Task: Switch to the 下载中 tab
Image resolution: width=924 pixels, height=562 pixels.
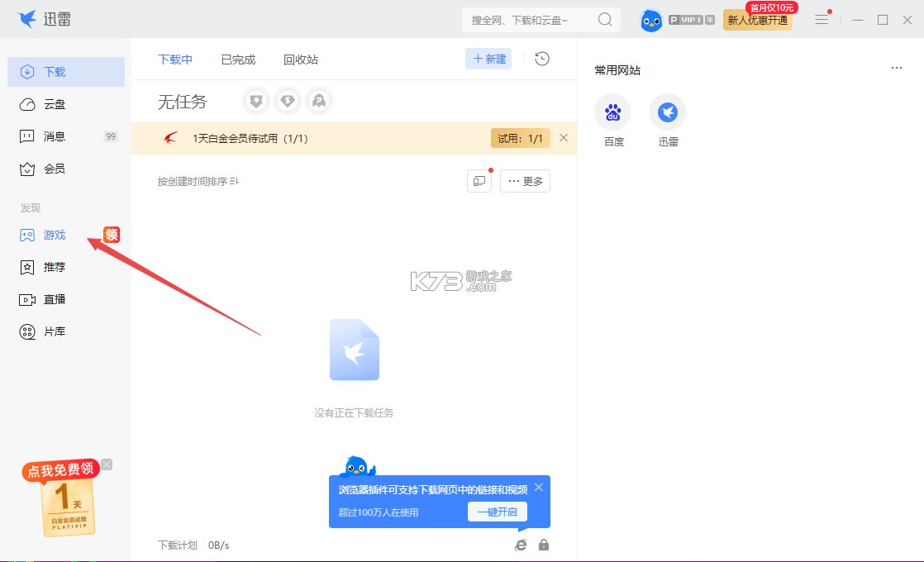Action: tap(175, 60)
